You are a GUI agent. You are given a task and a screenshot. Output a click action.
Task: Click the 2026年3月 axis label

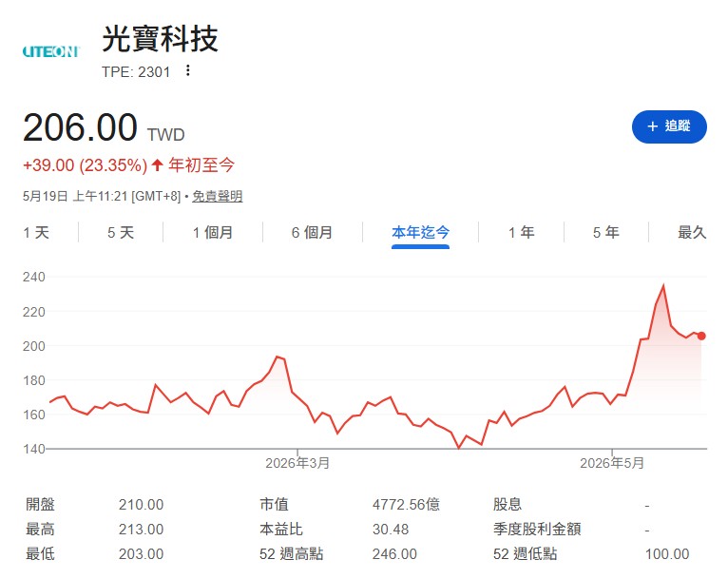click(297, 463)
